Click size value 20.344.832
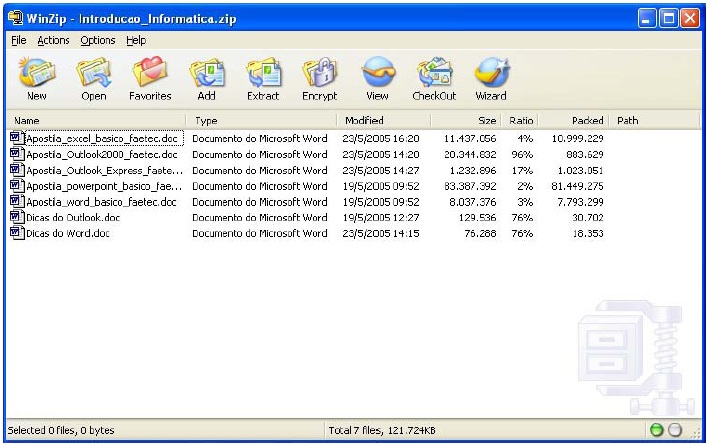Image resolution: width=709 pixels, height=447 pixels. point(470,155)
